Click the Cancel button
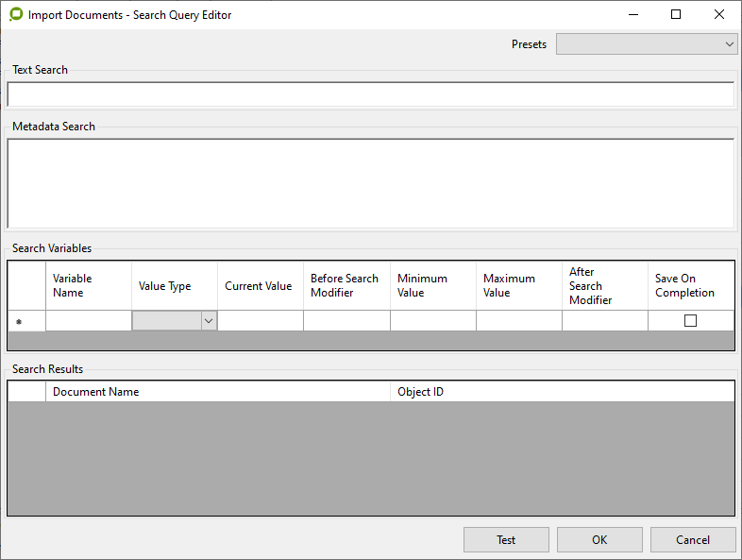Screen dimensions: 742x560 (x=692, y=540)
